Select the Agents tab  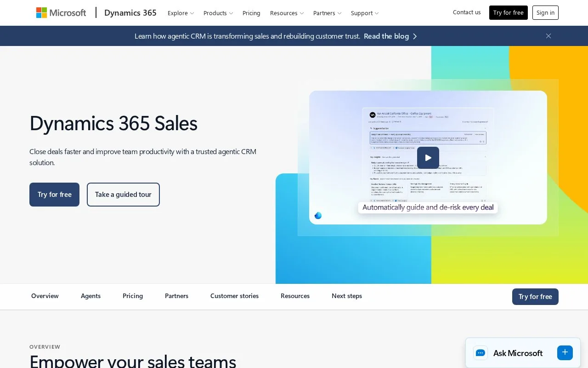(x=90, y=296)
